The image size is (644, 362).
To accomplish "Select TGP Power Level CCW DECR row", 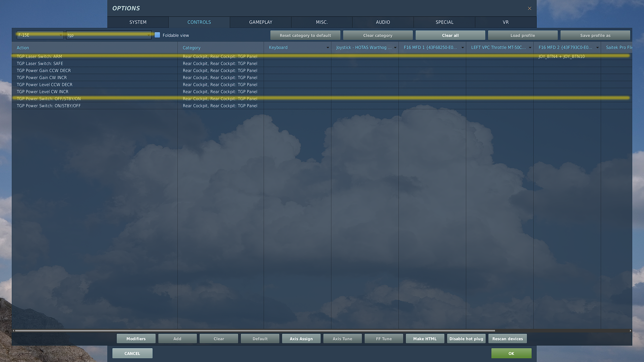I will click(x=322, y=84).
